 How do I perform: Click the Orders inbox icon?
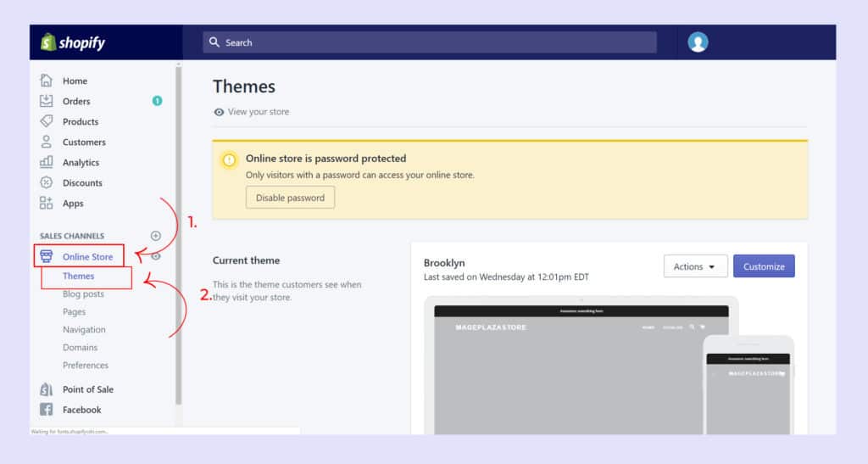pyautogui.click(x=47, y=101)
